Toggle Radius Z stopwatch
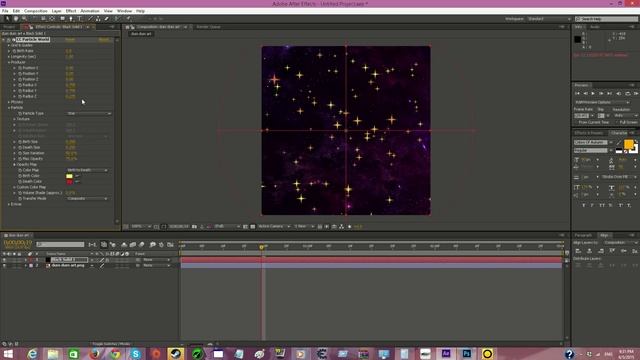 [x=20, y=96]
